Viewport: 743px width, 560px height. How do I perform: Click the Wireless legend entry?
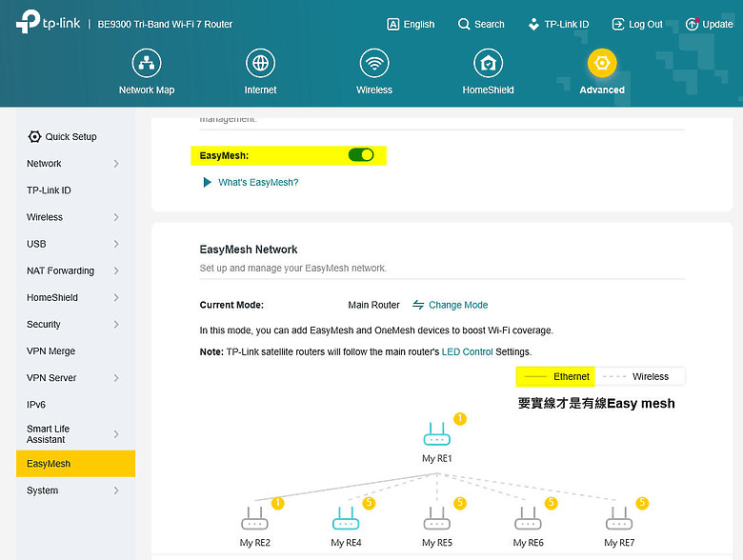(636, 376)
